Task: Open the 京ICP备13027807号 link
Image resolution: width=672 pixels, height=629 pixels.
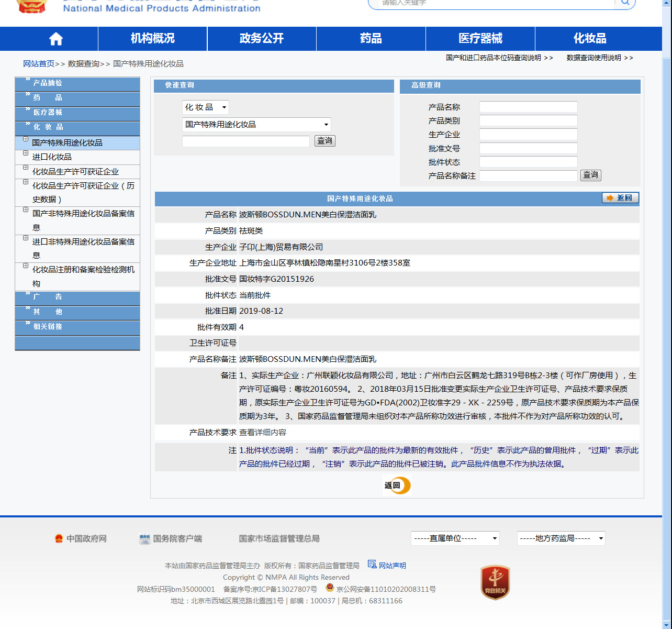Action: (x=285, y=589)
